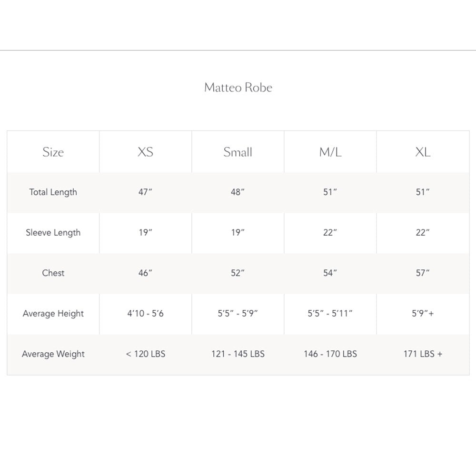The height and width of the screenshot is (476, 476).
Task: Select the Average Height row label
Action: coord(53,314)
